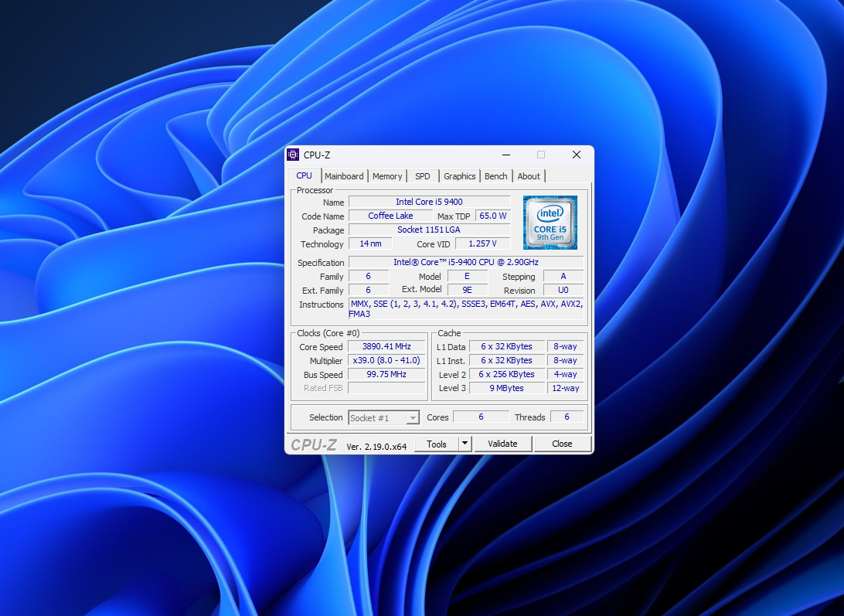Close the CPU-Z window with X
This screenshot has height=616, width=844.
pos(577,155)
